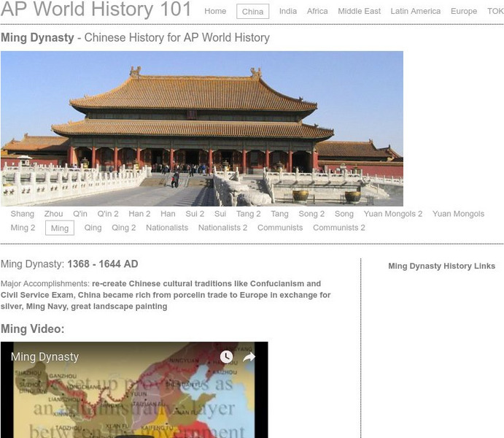Open the Ming 2 page
The image size is (504, 438).
[23, 228]
